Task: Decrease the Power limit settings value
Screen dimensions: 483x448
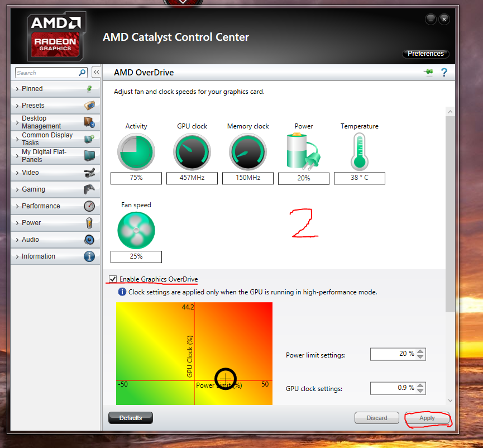Action: (x=420, y=357)
